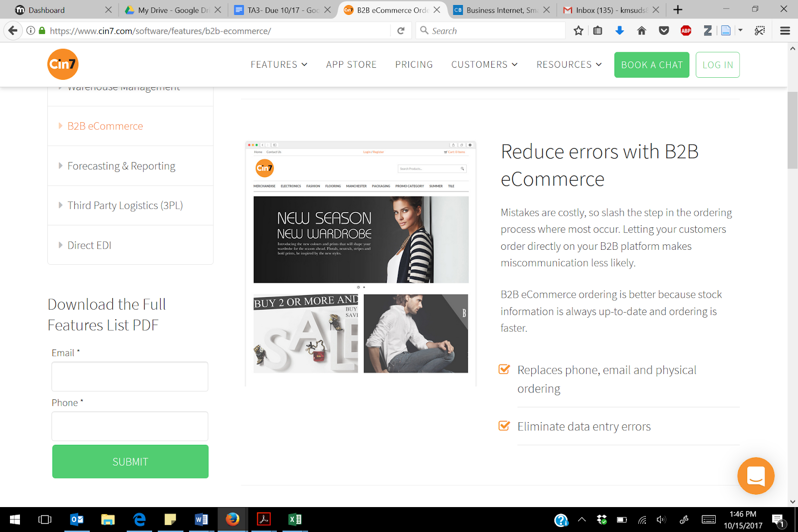The image size is (798, 532).
Task: Open Microsoft Edge from taskbar
Action: tap(139, 520)
